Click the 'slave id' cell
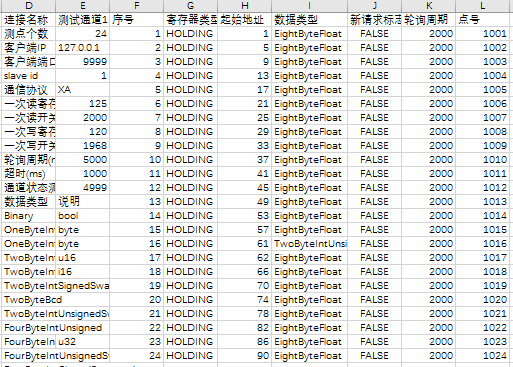Image resolution: width=513 pixels, height=367 pixels. click(x=29, y=76)
